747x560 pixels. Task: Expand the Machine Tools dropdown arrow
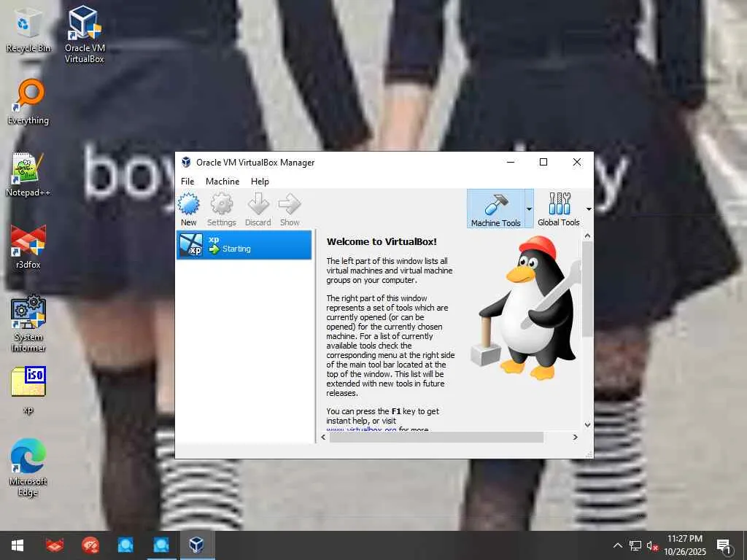click(529, 209)
